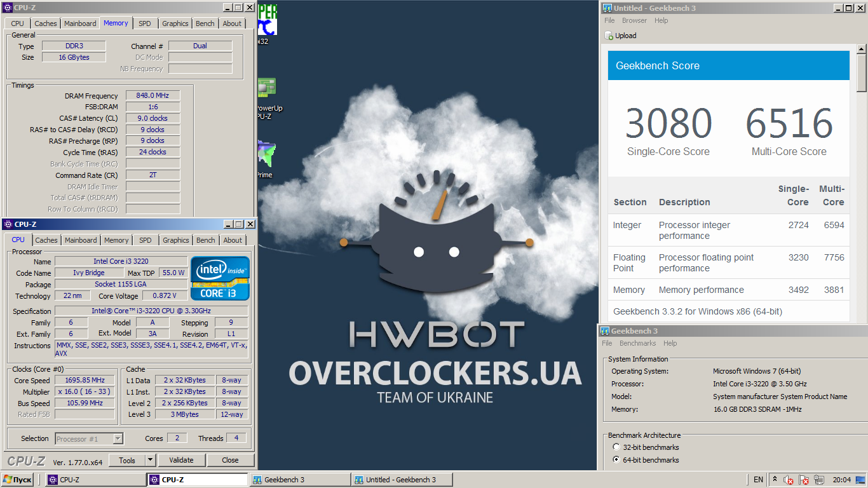Open File menu in Geekbench 3 window
Screen dimensions: 868x488
coord(607,343)
